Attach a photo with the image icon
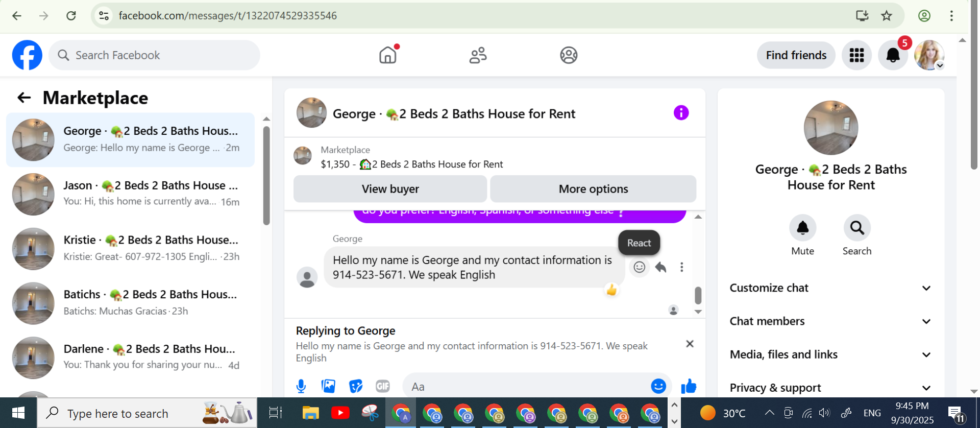Viewport: 980px width, 428px height. point(328,387)
